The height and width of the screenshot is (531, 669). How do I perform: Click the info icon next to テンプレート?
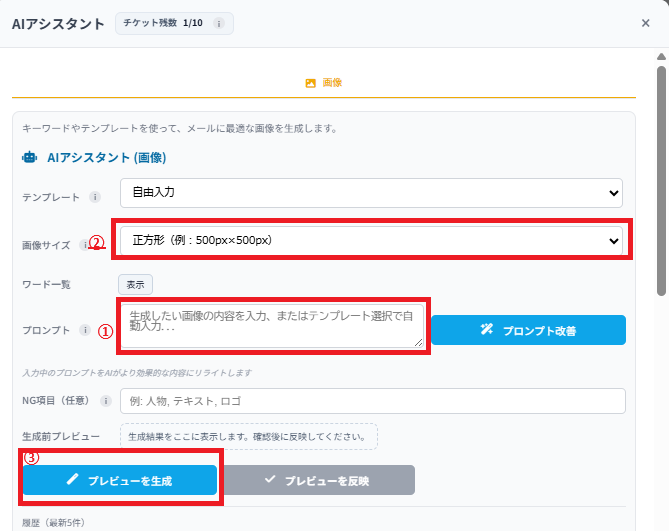95,197
